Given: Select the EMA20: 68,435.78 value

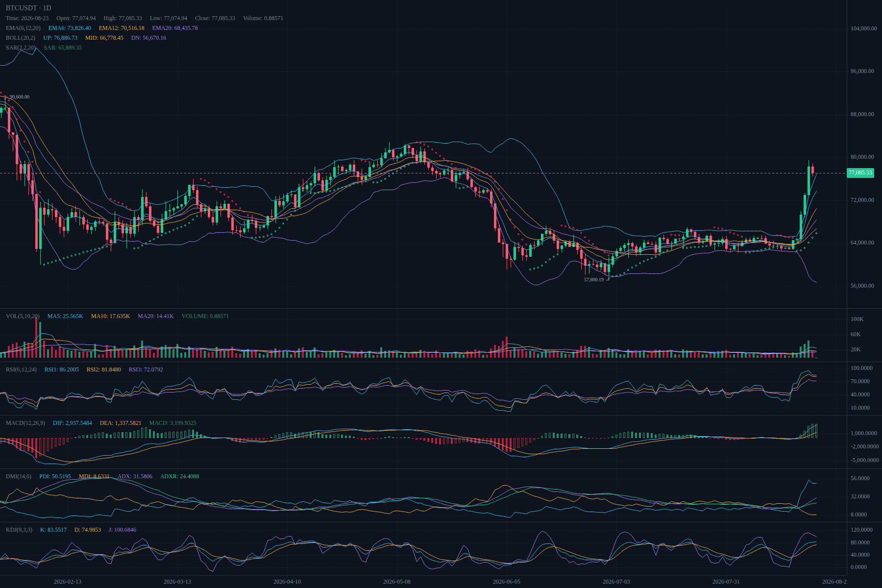Looking at the screenshot, I should 175,28.
